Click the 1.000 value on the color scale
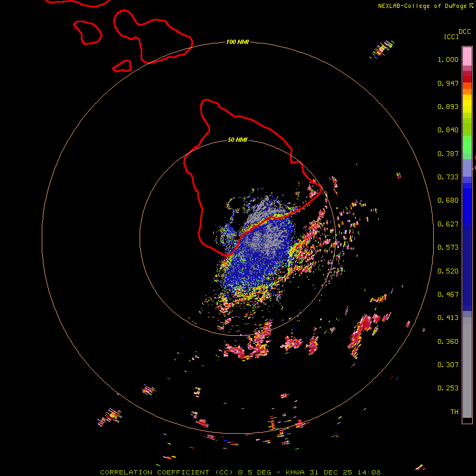This screenshot has height=476, width=476. (448, 59)
